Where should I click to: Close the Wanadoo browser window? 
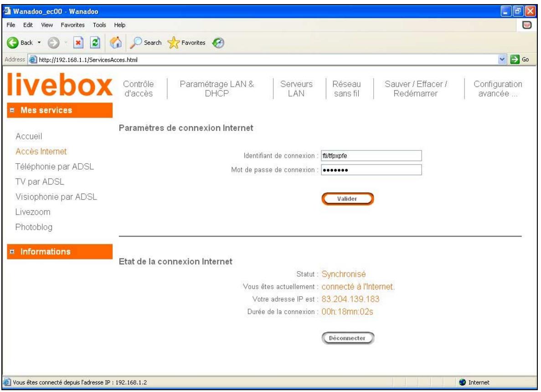(x=530, y=11)
